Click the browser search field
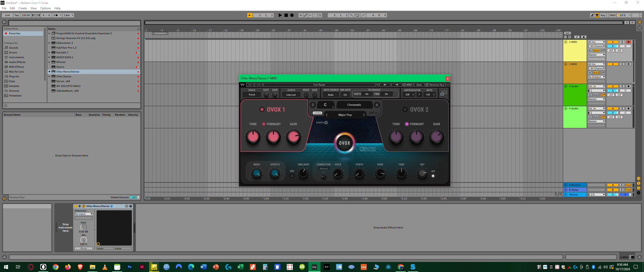 pos(74,23)
